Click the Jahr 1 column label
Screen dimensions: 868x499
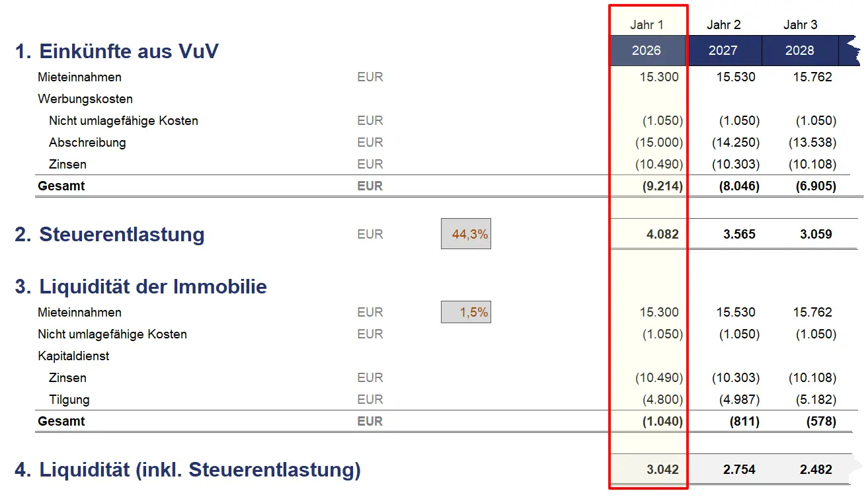647,25
